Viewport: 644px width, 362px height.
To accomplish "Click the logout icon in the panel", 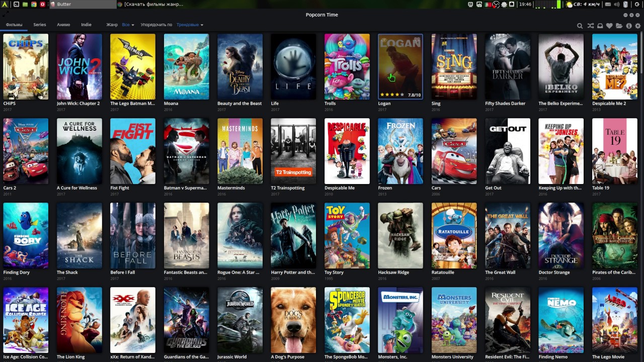I will (x=637, y=5).
